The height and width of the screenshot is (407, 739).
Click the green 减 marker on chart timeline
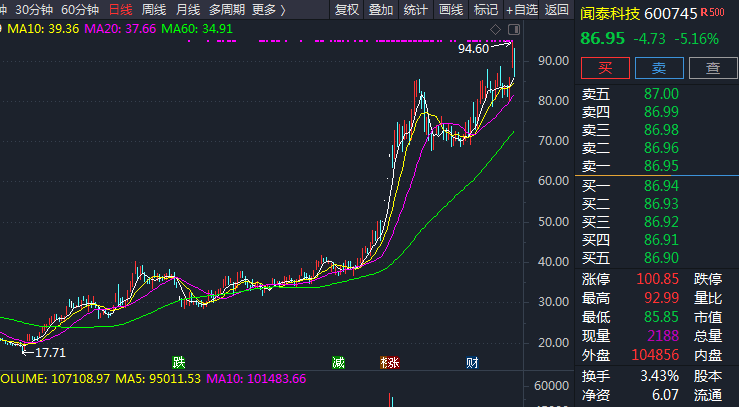[x=338, y=362]
